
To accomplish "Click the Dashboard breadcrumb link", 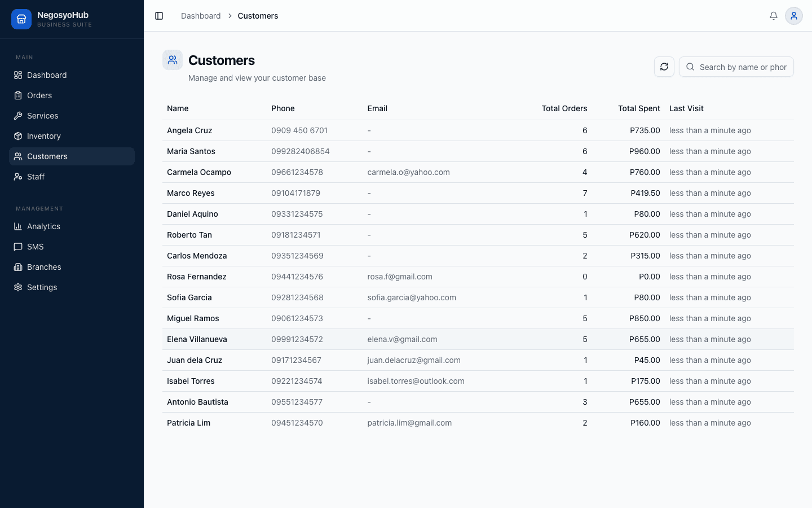I will pyautogui.click(x=201, y=16).
